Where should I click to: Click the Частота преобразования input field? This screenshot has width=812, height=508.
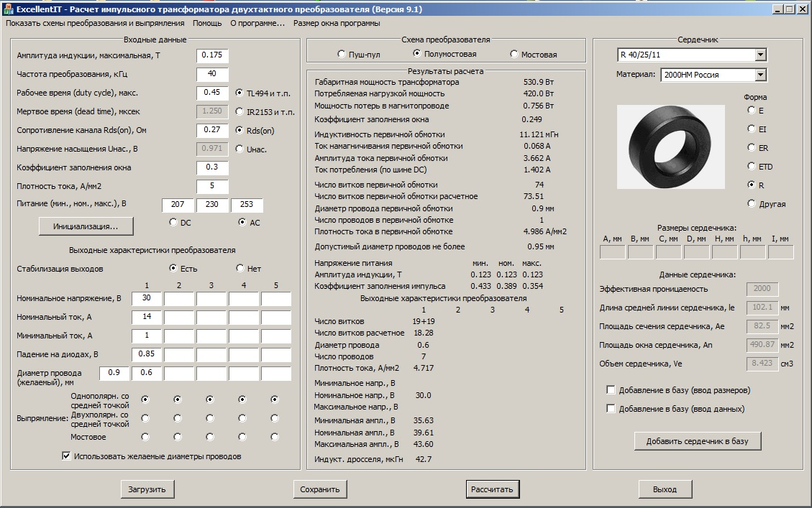coord(212,74)
